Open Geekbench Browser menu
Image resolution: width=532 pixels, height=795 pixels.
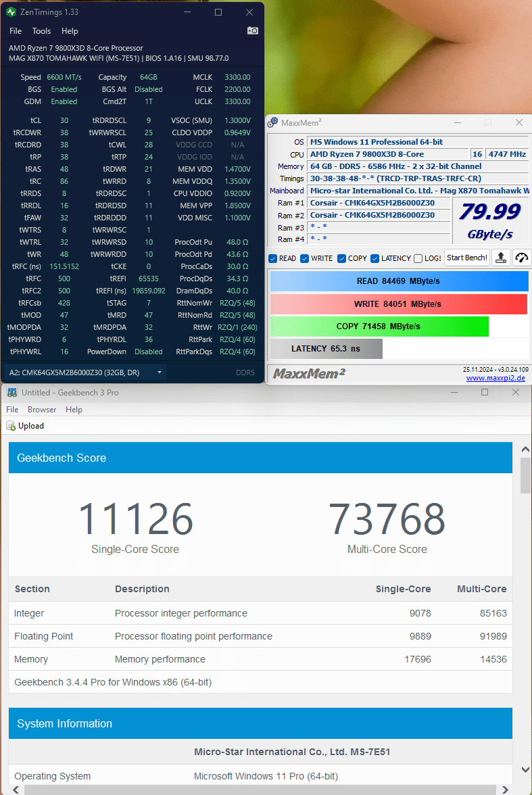pyautogui.click(x=42, y=409)
